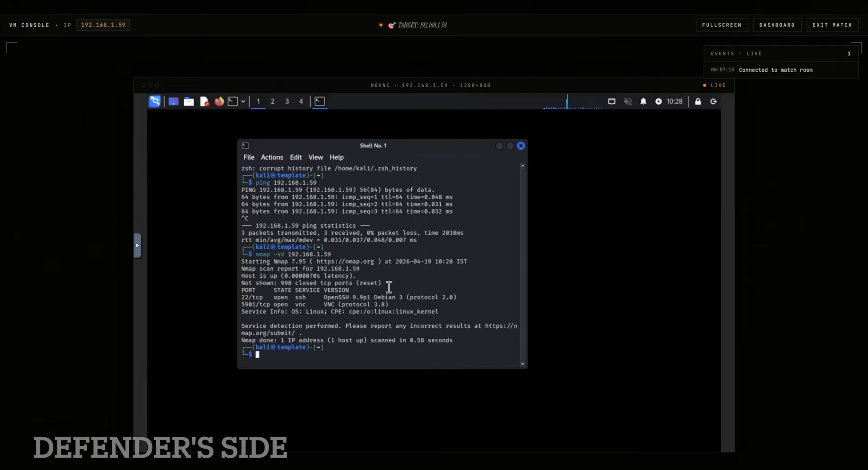Launch Firefox from the panel
The image size is (868, 470).
tap(219, 101)
